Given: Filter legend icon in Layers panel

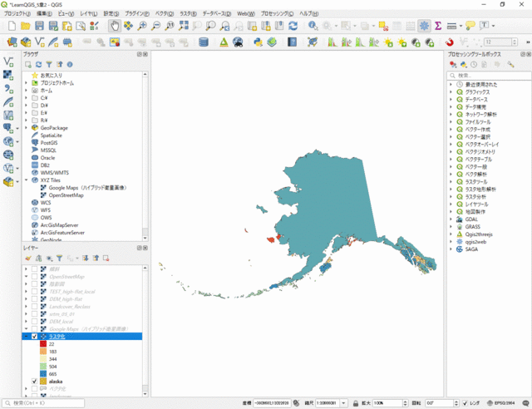Looking at the screenshot, I should [x=59, y=259].
